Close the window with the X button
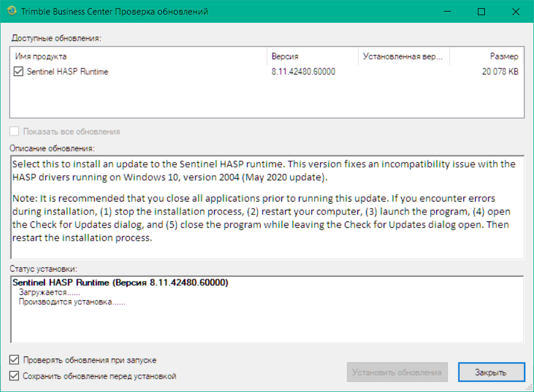The height and width of the screenshot is (392, 534). (x=516, y=12)
